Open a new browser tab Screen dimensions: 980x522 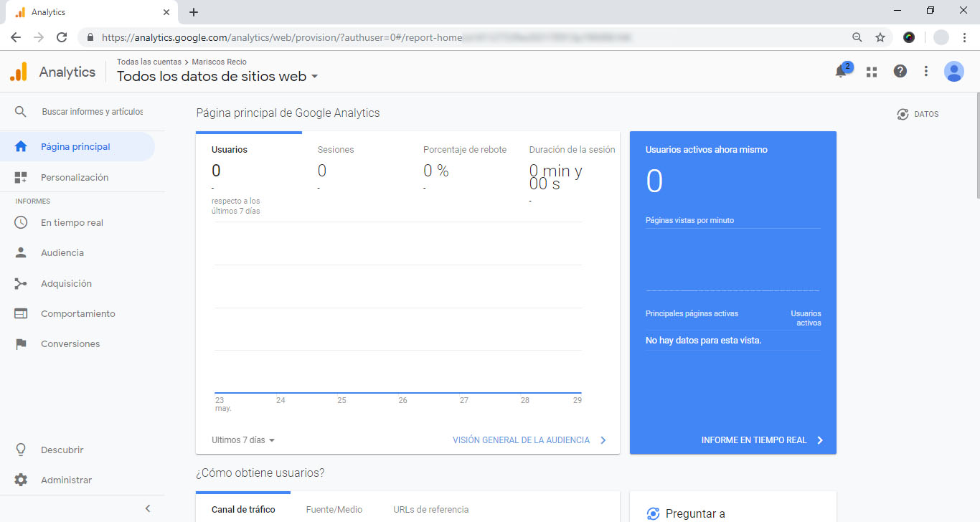(194, 12)
